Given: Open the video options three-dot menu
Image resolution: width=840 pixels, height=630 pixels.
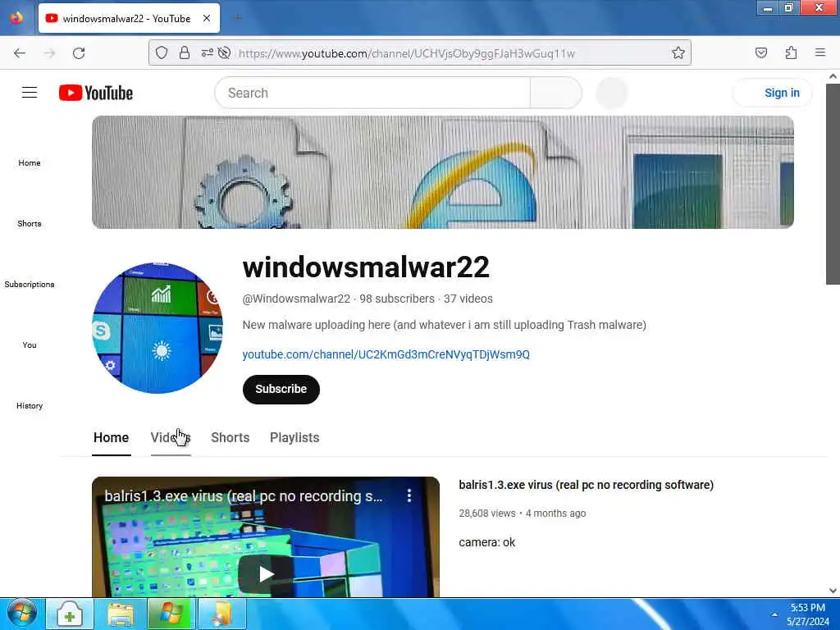Looking at the screenshot, I should click(409, 495).
